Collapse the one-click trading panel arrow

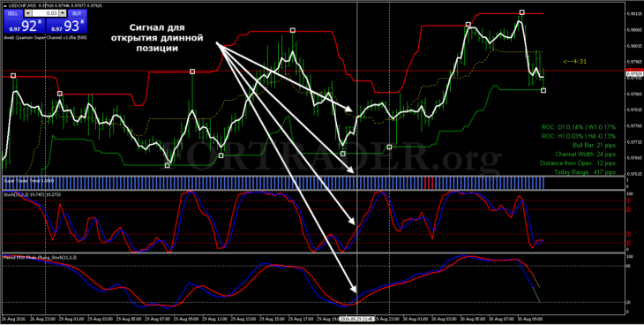tap(4, 6)
